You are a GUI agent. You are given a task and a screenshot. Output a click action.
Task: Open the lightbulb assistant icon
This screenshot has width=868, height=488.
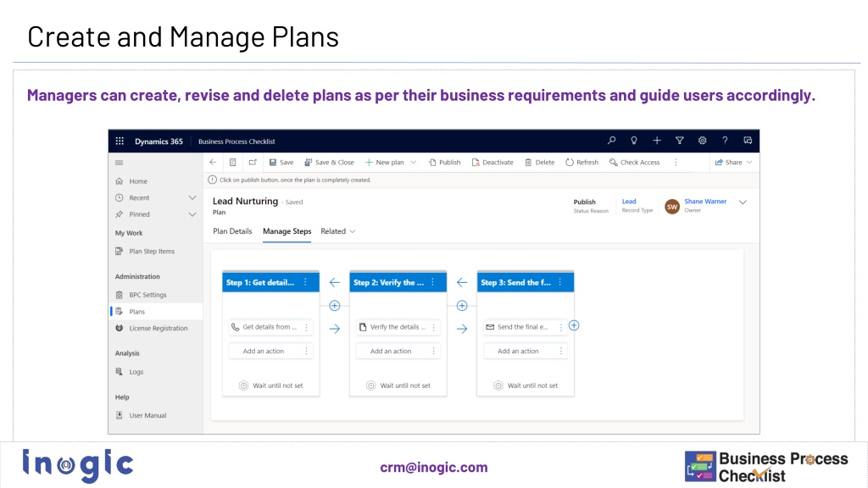pyautogui.click(x=634, y=141)
